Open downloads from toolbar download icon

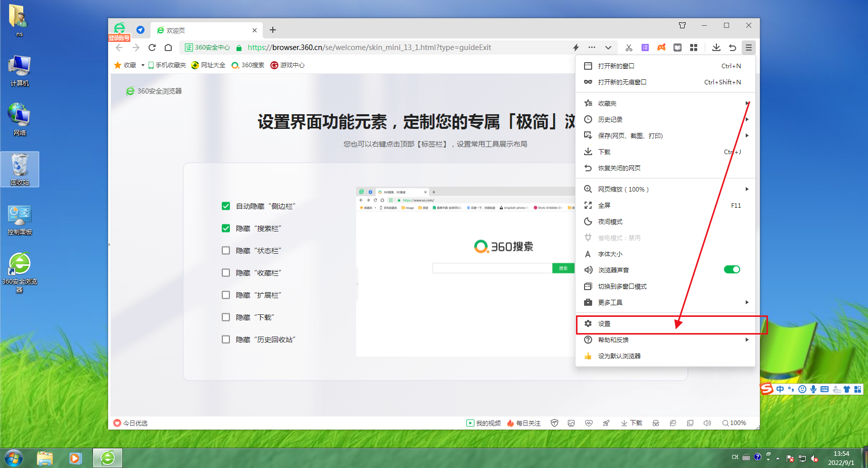click(716, 48)
